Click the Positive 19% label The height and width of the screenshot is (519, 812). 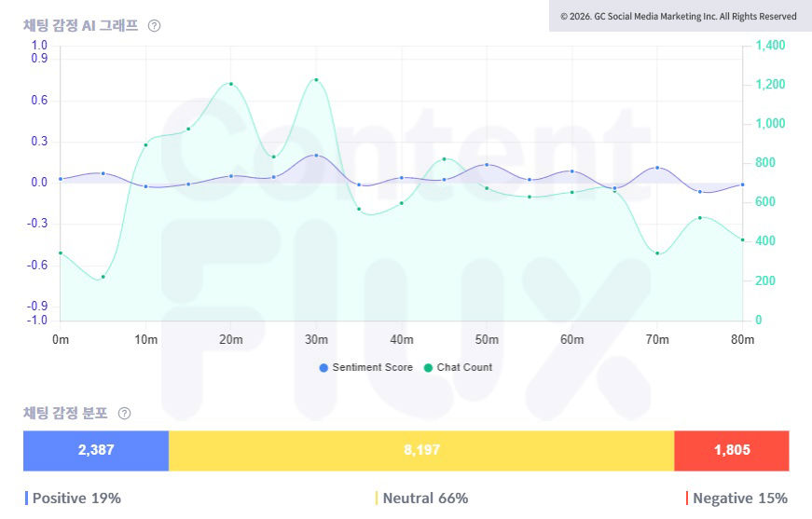point(76,499)
